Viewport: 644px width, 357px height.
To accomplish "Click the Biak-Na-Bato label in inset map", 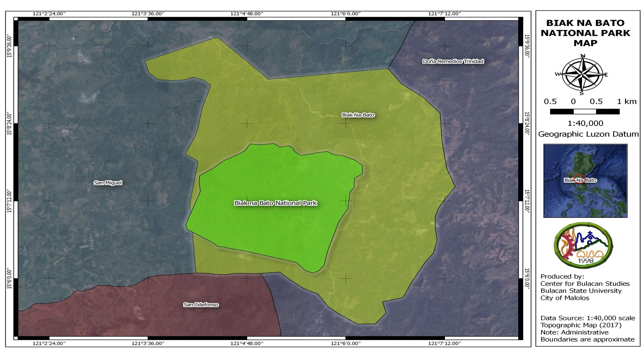I will 581,180.
